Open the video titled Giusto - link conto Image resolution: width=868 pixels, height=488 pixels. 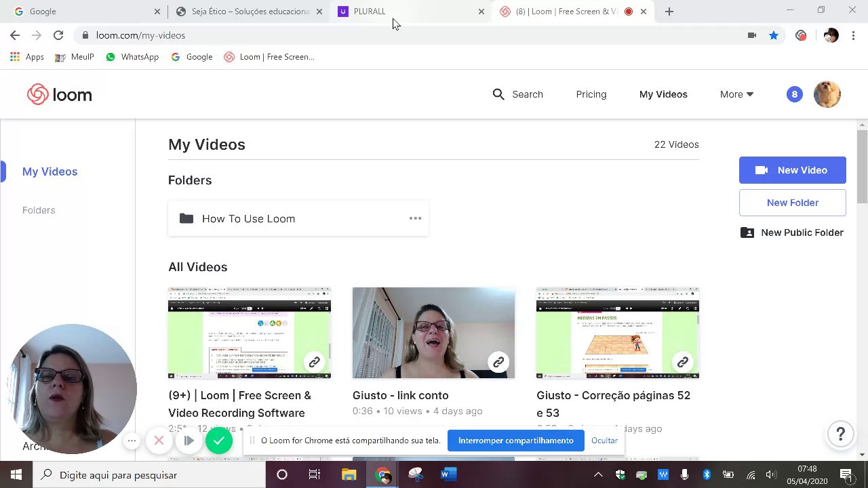click(x=400, y=395)
